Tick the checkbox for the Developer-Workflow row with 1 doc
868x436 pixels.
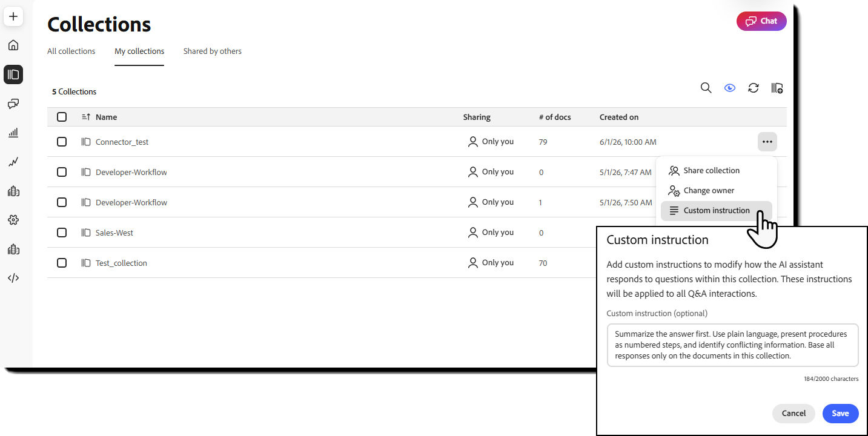(x=62, y=202)
